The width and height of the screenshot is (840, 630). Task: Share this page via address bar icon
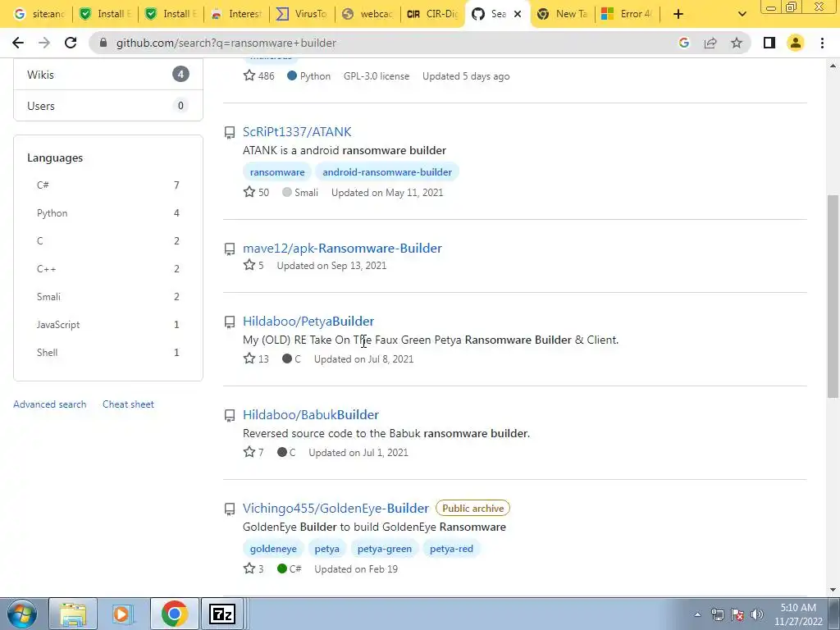(x=710, y=43)
